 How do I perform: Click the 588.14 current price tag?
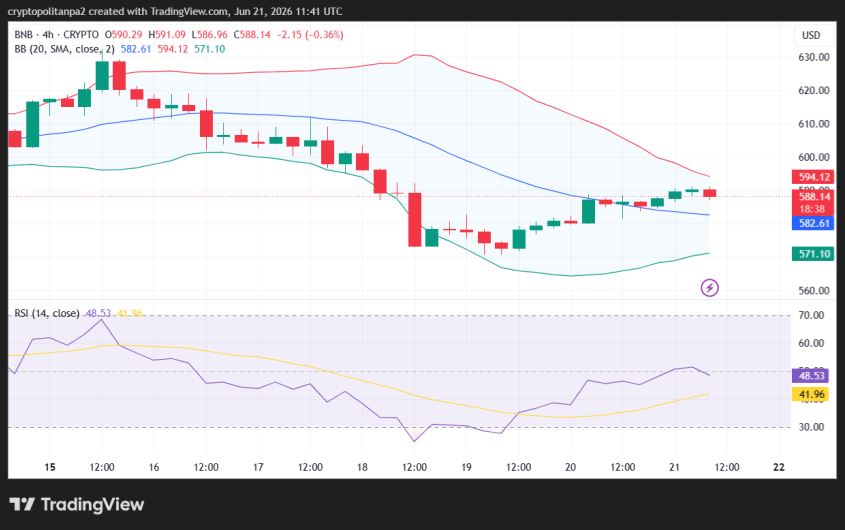pyautogui.click(x=813, y=197)
